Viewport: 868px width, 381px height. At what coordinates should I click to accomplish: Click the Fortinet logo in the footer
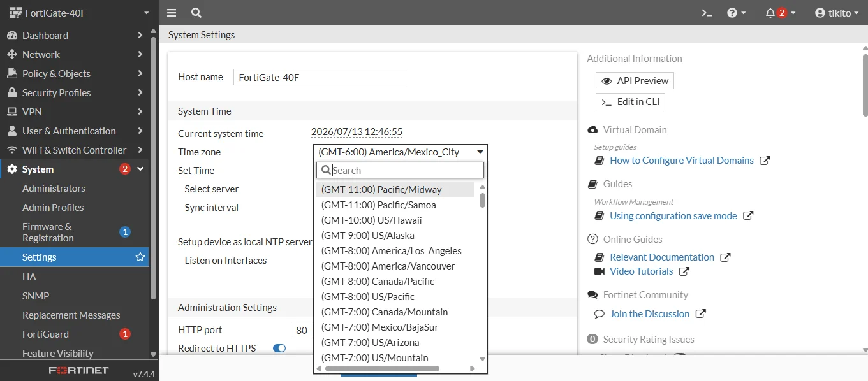coord(79,371)
